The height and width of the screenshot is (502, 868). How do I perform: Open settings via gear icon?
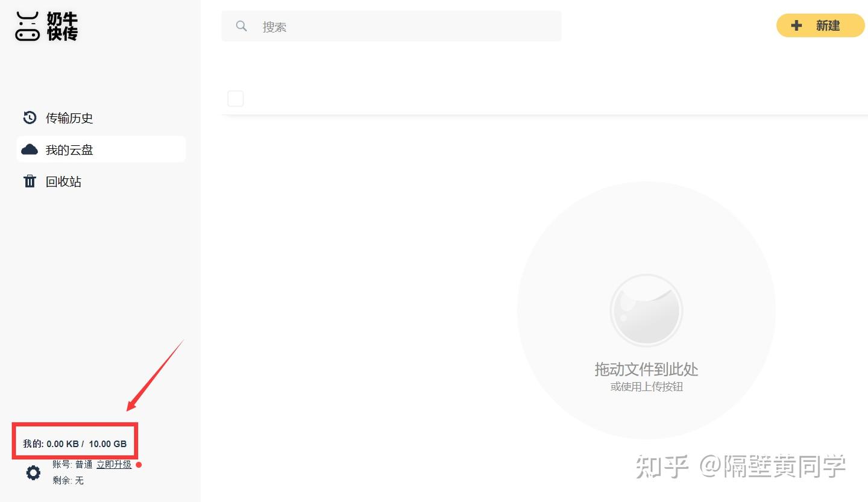click(x=33, y=472)
